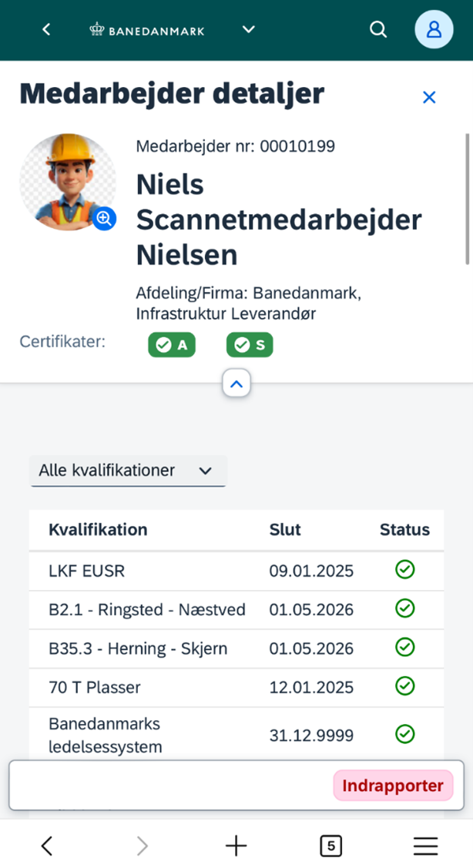Show open tabs counter showing 5
Viewport: 473px width, 868px height.
click(330, 846)
